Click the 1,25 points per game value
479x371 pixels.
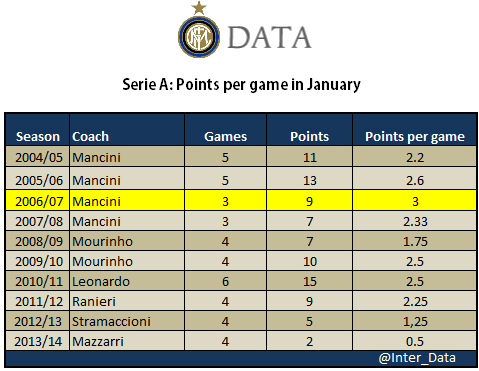point(415,322)
